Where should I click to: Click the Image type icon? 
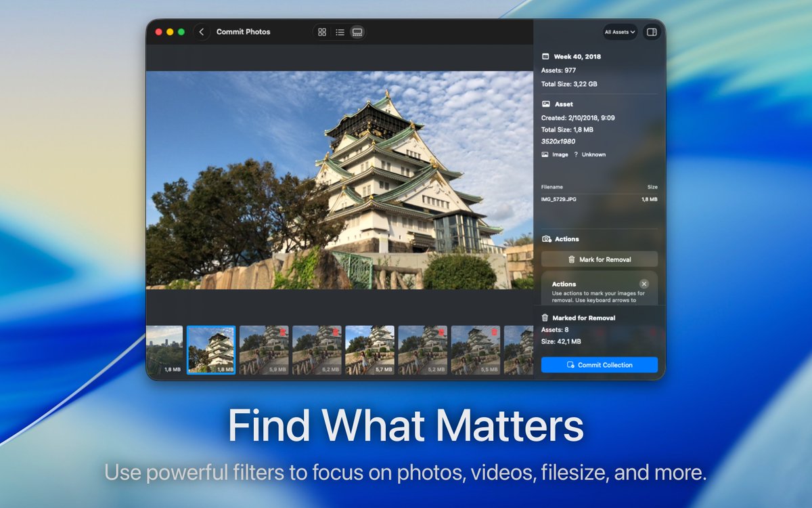(545, 154)
